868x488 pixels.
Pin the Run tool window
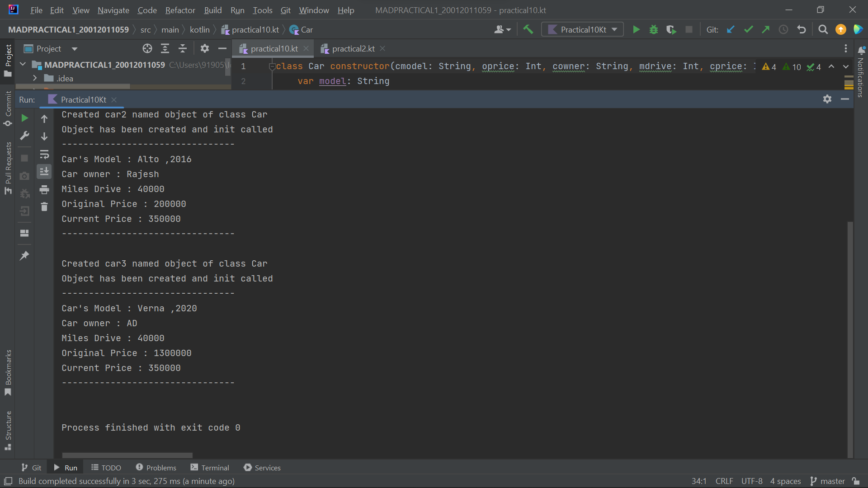click(24, 255)
